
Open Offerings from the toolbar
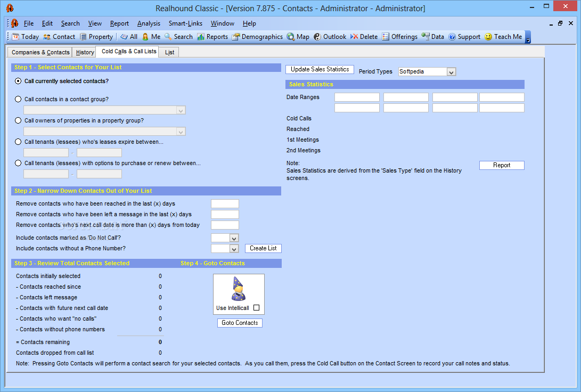(400, 37)
